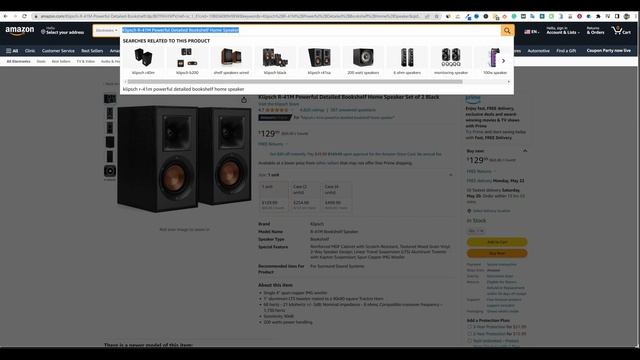Check the third protection plan checkbox
This screenshot has height=360, width=640.
(x=469, y=341)
